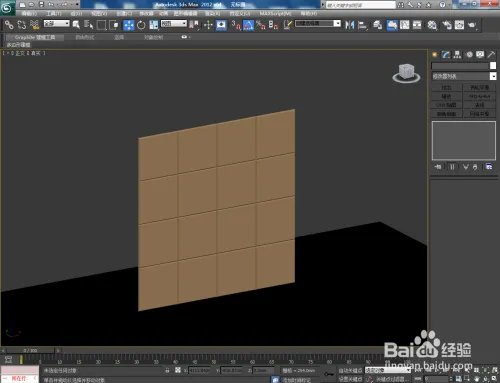
Task: Open the named selection sets dropdown
Action: click(318, 24)
